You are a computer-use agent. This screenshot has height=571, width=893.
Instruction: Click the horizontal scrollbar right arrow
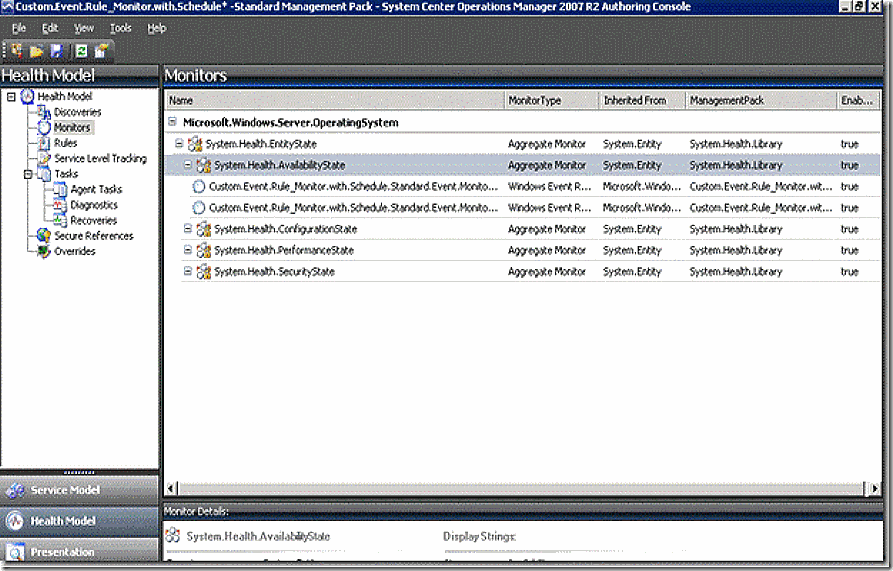pyautogui.click(x=875, y=488)
